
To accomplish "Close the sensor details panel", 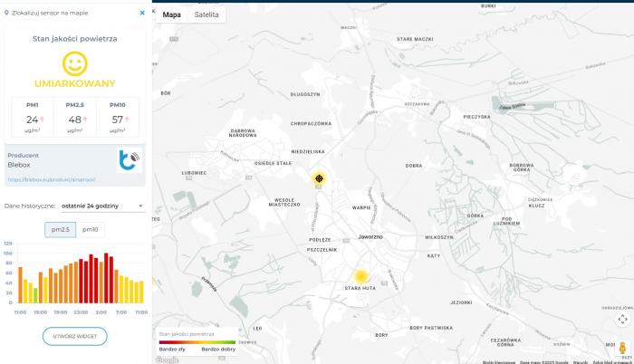I will 141,13.
